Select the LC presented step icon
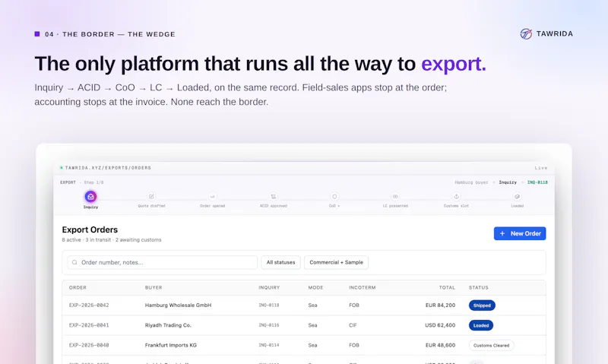The width and height of the screenshot is (608, 364). coord(395,197)
